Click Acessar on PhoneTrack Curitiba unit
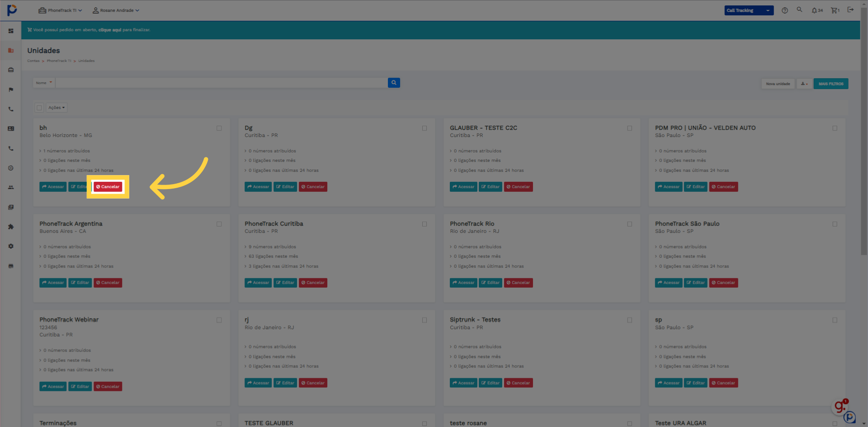 [258, 283]
